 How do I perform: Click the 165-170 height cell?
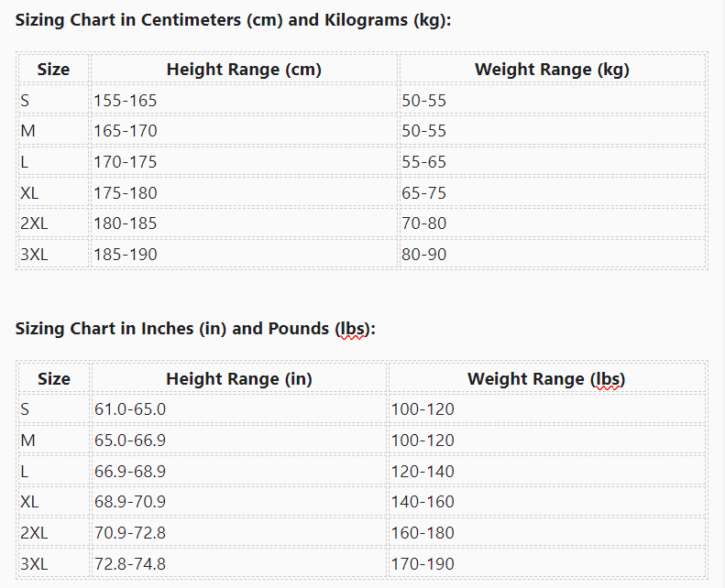(126, 131)
